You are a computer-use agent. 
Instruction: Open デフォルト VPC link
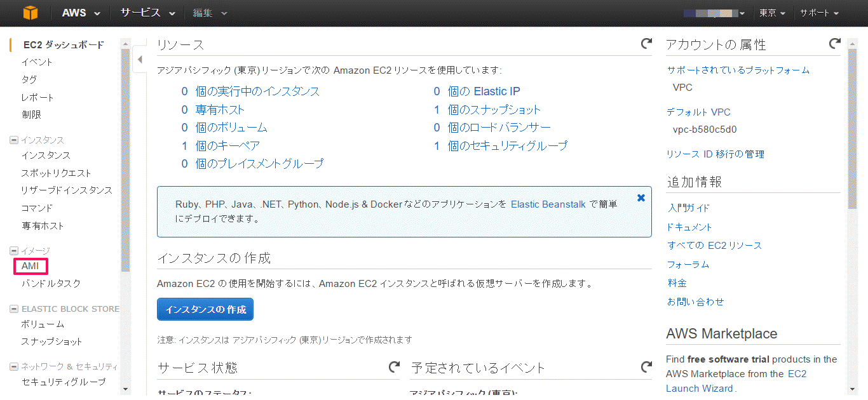pos(699,112)
